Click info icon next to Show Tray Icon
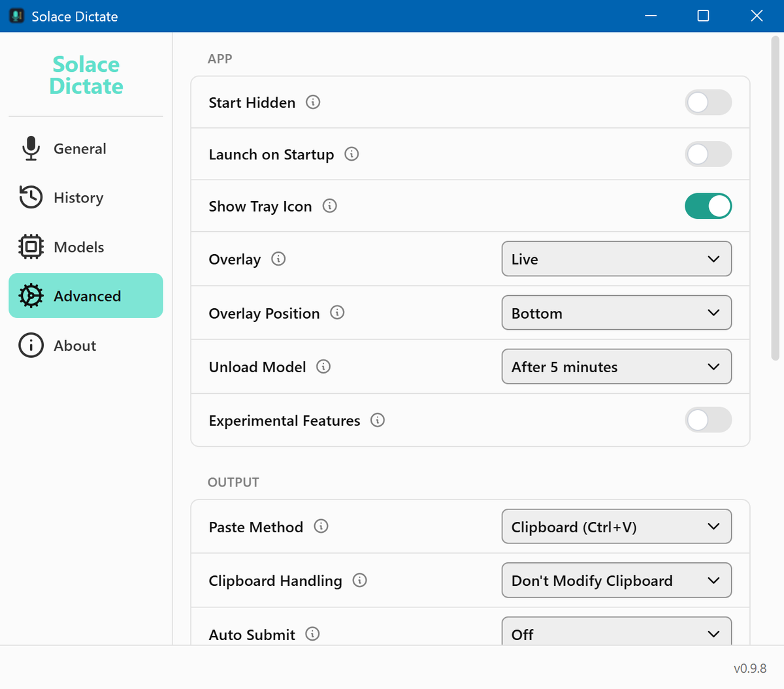Screen dimensions: 784x689 pyautogui.click(x=330, y=206)
